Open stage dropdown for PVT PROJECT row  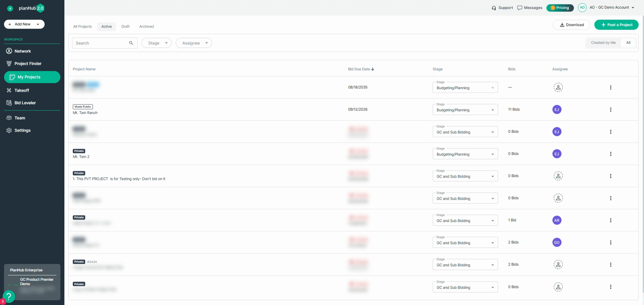pyautogui.click(x=465, y=176)
